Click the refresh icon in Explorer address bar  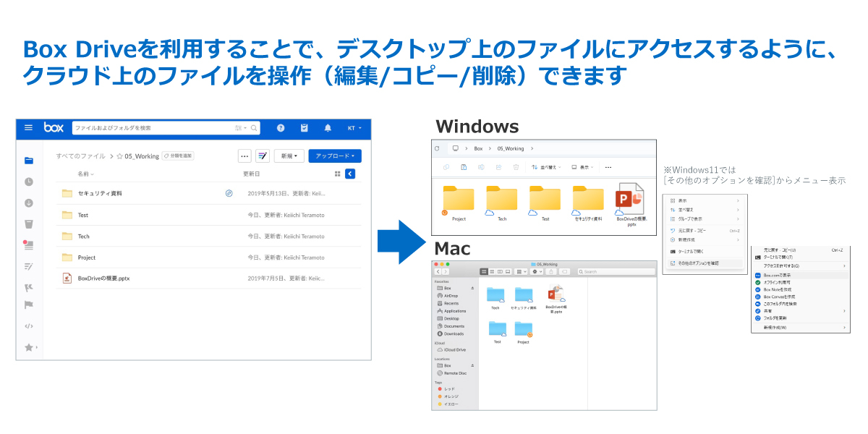[437, 148]
